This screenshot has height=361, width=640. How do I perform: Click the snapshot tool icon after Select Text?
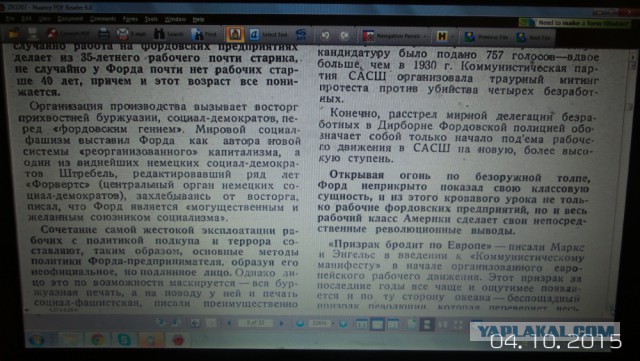tap(301, 35)
